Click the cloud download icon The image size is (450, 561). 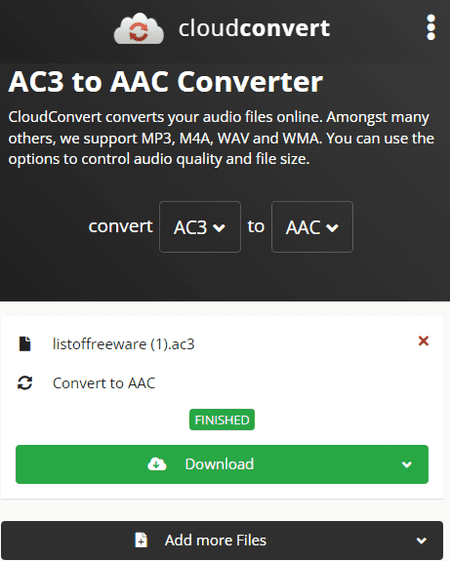click(x=157, y=464)
